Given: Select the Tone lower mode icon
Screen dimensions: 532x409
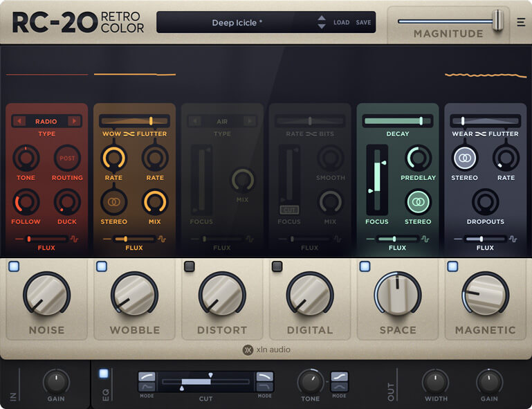Looking at the screenshot, I should pos(339,387).
